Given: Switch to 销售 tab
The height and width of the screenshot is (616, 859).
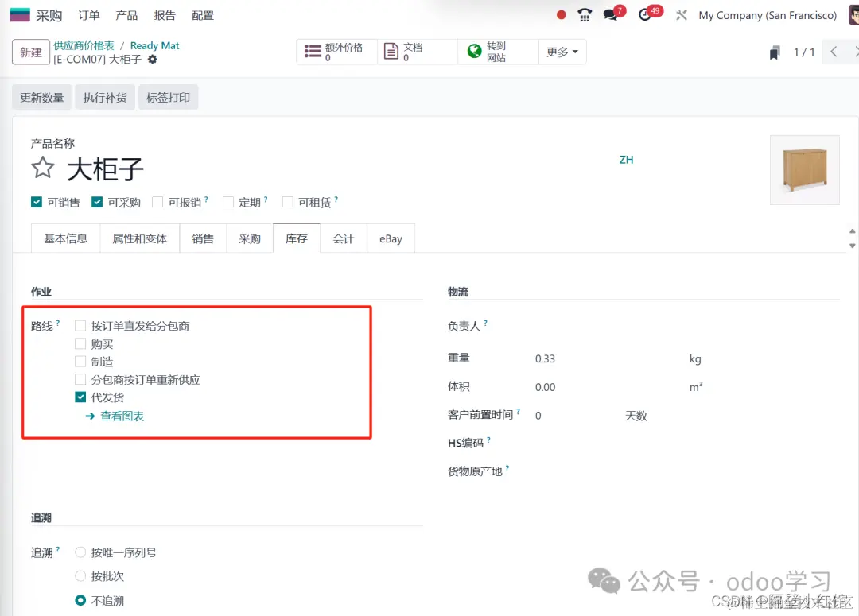Looking at the screenshot, I should click(203, 238).
